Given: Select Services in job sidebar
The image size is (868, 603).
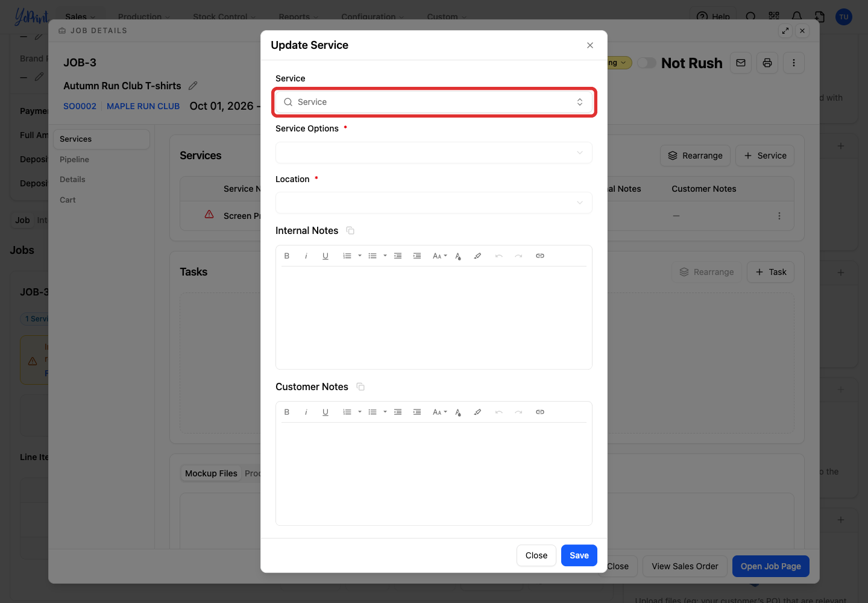Looking at the screenshot, I should click(x=101, y=139).
